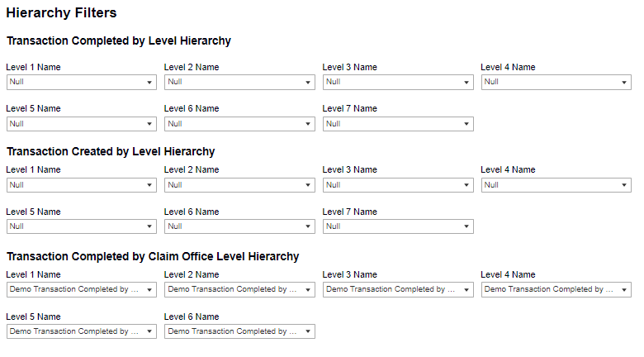The width and height of the screenshot is (644, 357).
Task: Open Claim Office Level 6 Name dropdown
Action: pos(239,331)
